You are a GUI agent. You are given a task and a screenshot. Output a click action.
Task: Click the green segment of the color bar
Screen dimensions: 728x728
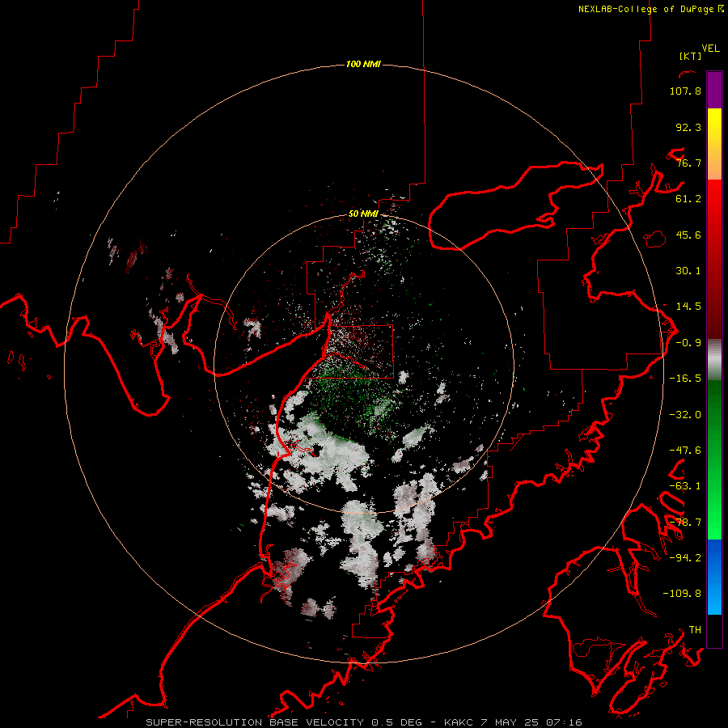pos(714,459)
